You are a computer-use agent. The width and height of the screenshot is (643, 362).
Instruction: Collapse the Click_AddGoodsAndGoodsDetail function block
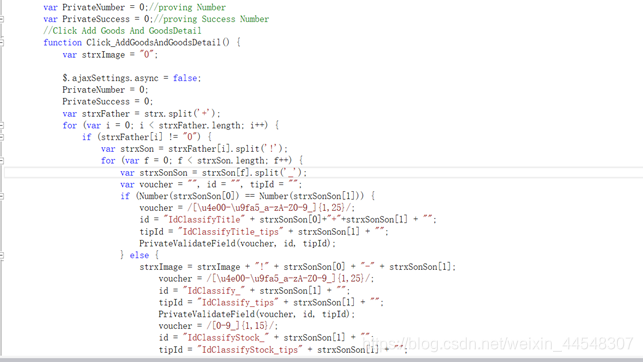(1, 42)
